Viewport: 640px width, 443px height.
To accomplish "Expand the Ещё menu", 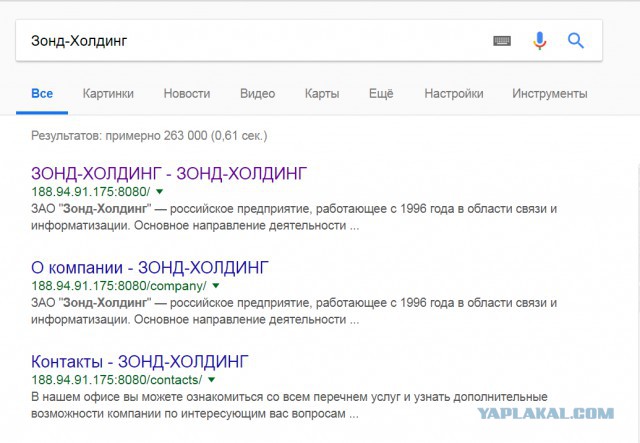I will pos(381,93).
